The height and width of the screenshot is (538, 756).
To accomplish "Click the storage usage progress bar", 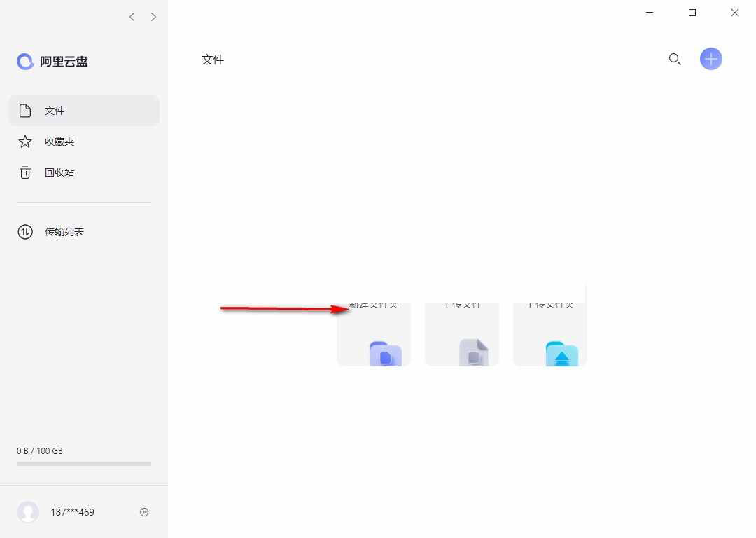I will click(84, 464).
